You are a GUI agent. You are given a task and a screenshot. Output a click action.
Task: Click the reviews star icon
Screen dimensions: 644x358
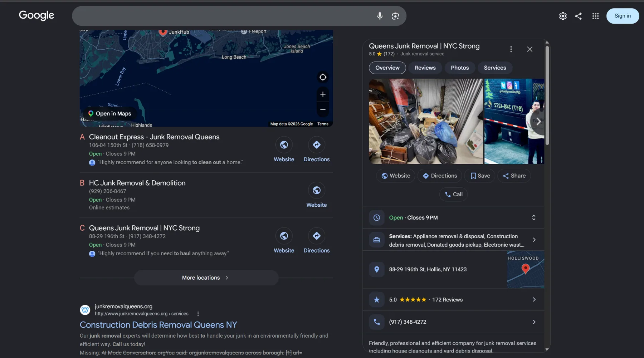tap(377, 300)
